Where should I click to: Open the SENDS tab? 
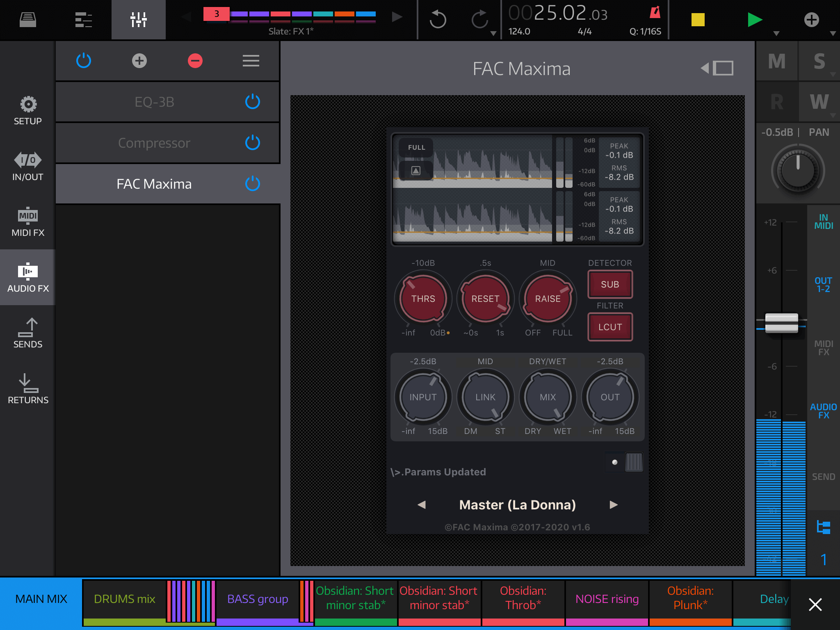click(x=28, y=333)
